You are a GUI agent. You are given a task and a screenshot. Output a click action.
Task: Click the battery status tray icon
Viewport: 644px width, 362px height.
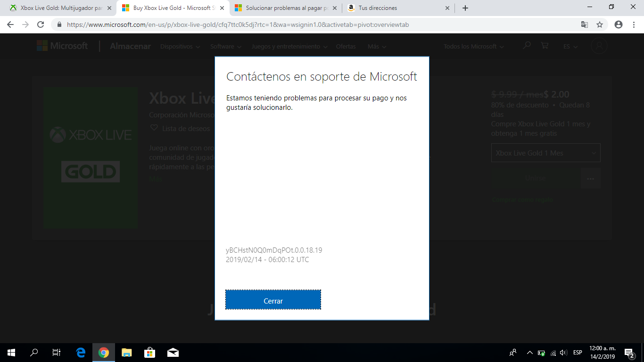pos(542,353)
